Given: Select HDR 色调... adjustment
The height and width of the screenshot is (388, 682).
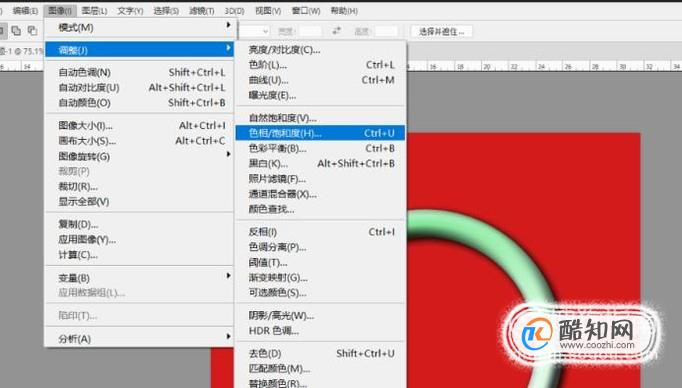Looking at the screenshot, I should click(321, 331).
